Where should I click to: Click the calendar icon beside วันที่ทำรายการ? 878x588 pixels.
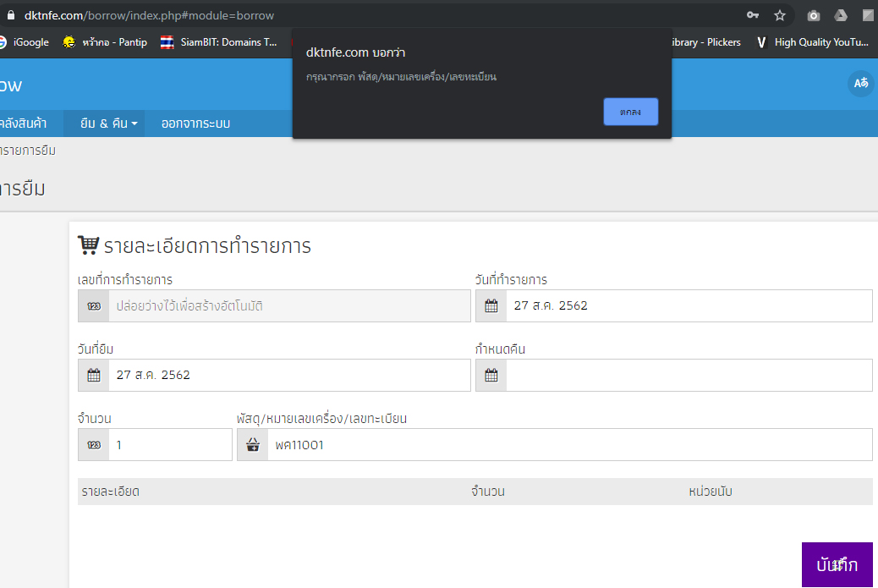(x=491, y=305)
